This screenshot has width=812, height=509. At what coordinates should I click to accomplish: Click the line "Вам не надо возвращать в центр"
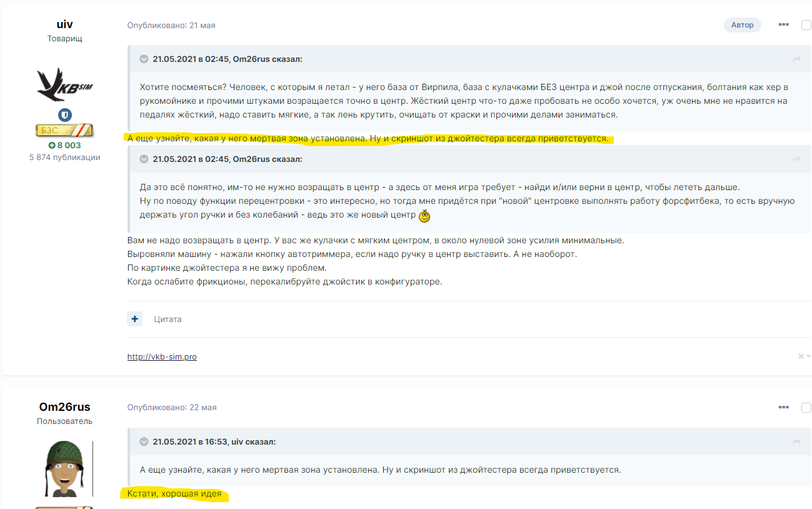click(376, 241)
